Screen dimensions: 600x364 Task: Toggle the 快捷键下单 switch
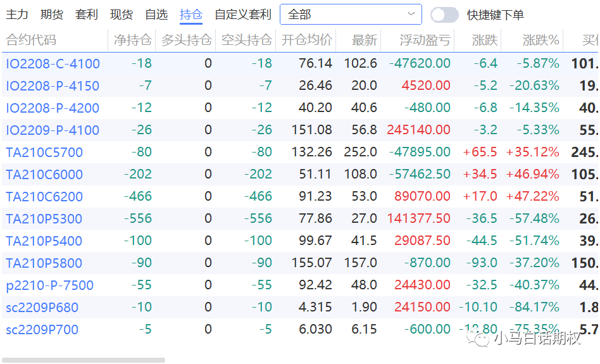pos(444,15)
